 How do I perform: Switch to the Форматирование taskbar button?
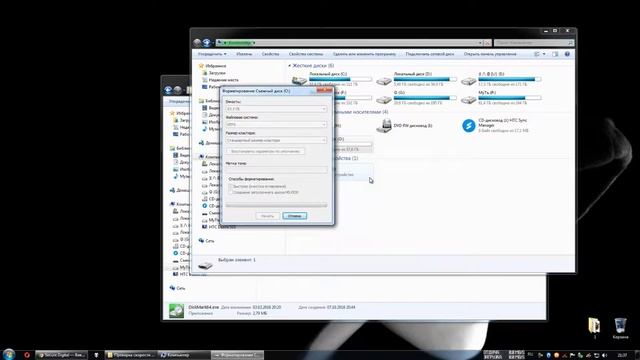238,355
